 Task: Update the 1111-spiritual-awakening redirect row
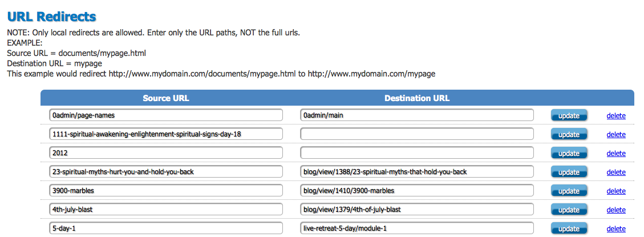(x=569, y=135)
